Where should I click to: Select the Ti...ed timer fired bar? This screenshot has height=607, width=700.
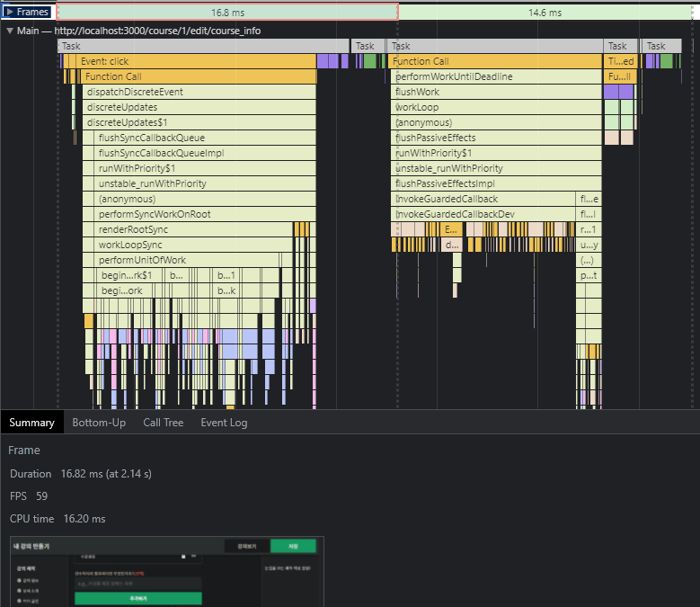(x=621, y=61)
